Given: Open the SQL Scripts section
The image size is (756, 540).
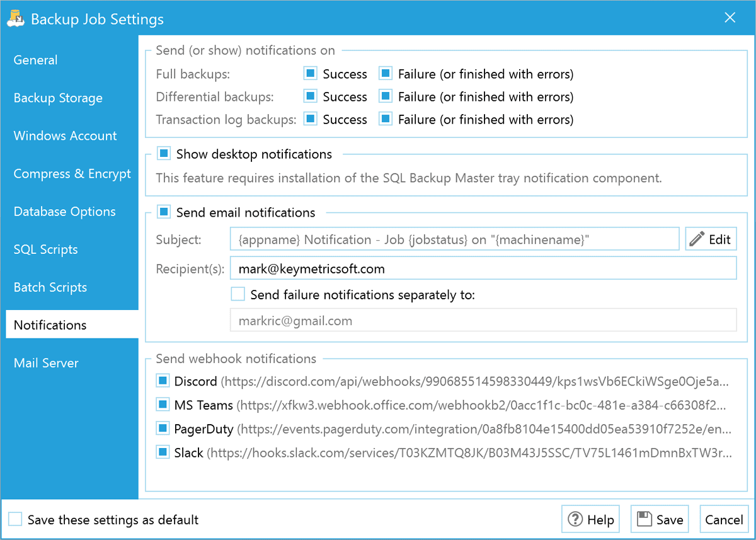Looking at the screenshot, I should [x=45, y=250].
